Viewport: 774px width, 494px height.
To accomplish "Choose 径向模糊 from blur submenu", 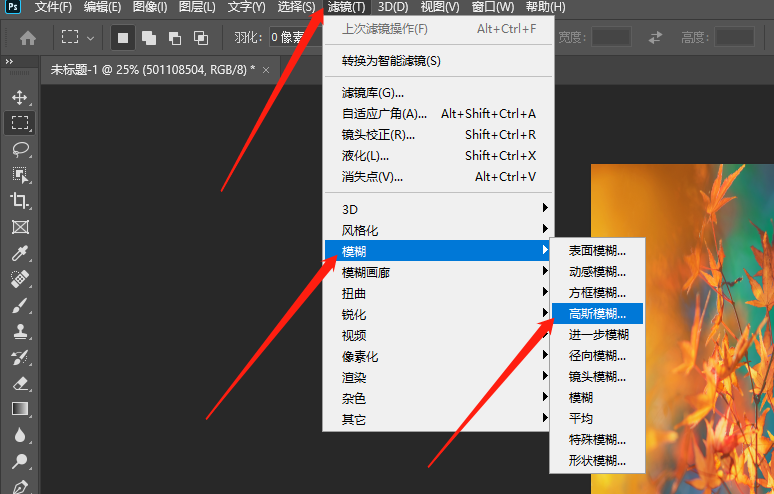I will click(597, 355).
